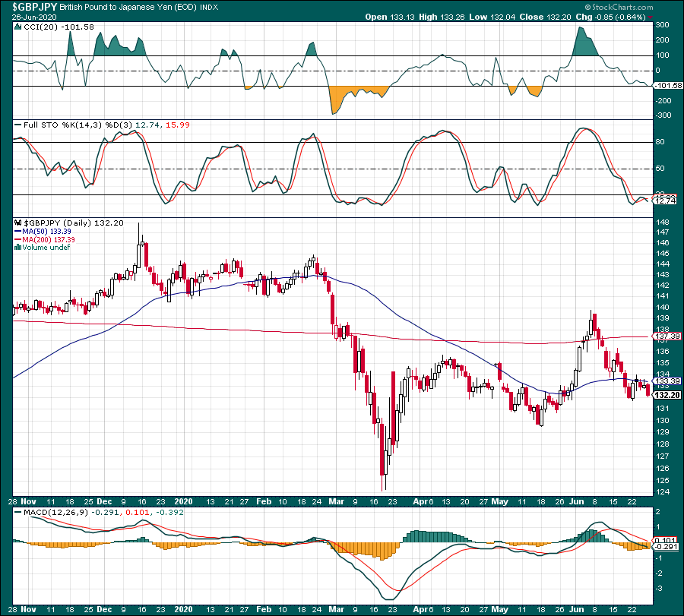Click the 133.39 MA(50) price label
Viewport: 684px width, 616px height.
[667, 381]
